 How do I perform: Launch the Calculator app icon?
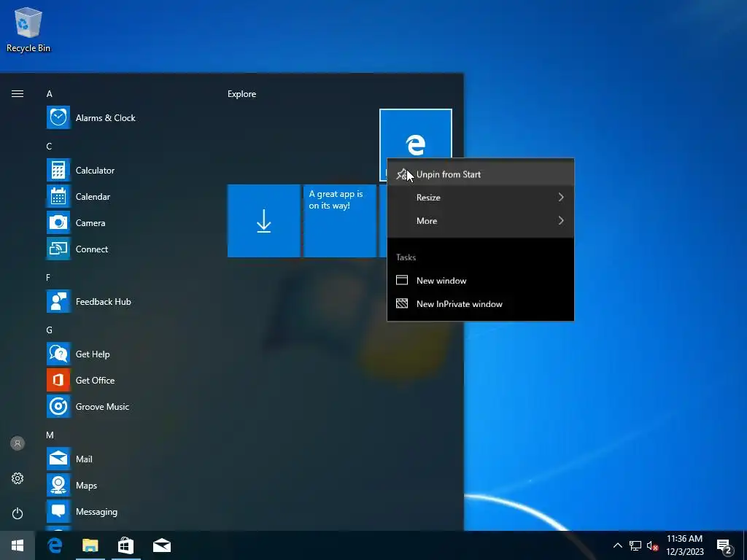click(x=58, y=170)
